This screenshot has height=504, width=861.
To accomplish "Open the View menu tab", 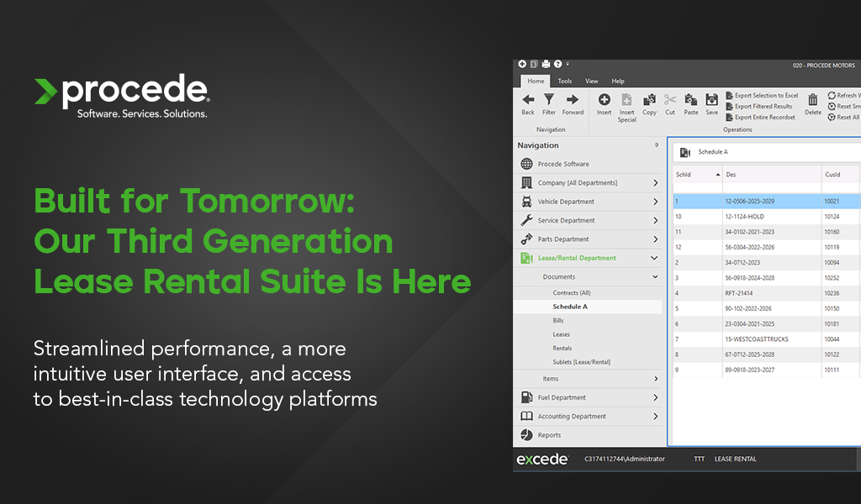I will 591,81.
